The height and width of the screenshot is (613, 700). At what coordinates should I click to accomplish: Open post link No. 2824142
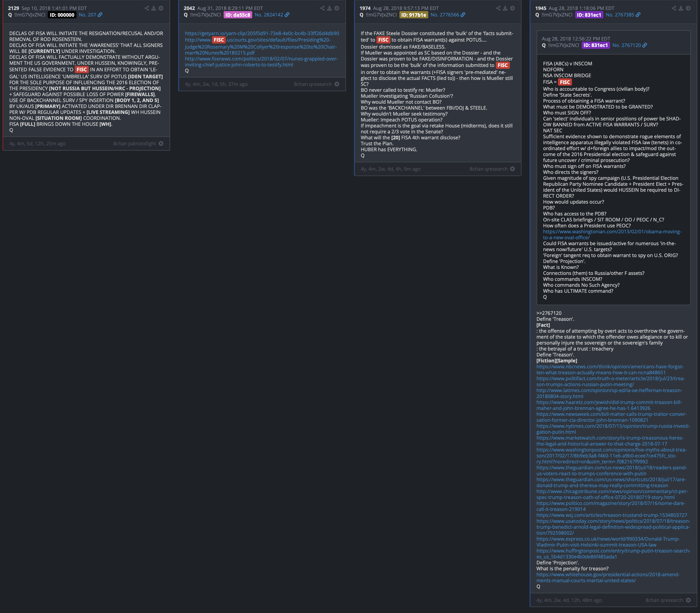[272, 15]
